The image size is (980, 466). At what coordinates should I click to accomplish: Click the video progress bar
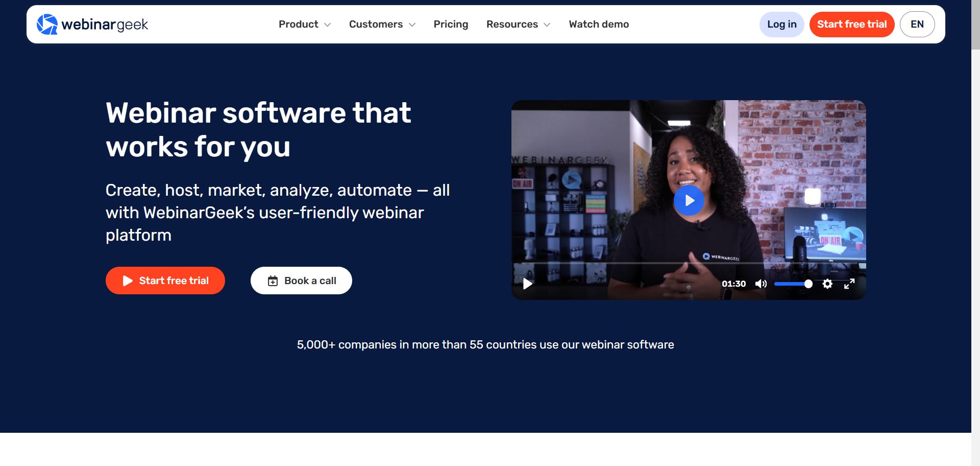click(x=689, y=263)
